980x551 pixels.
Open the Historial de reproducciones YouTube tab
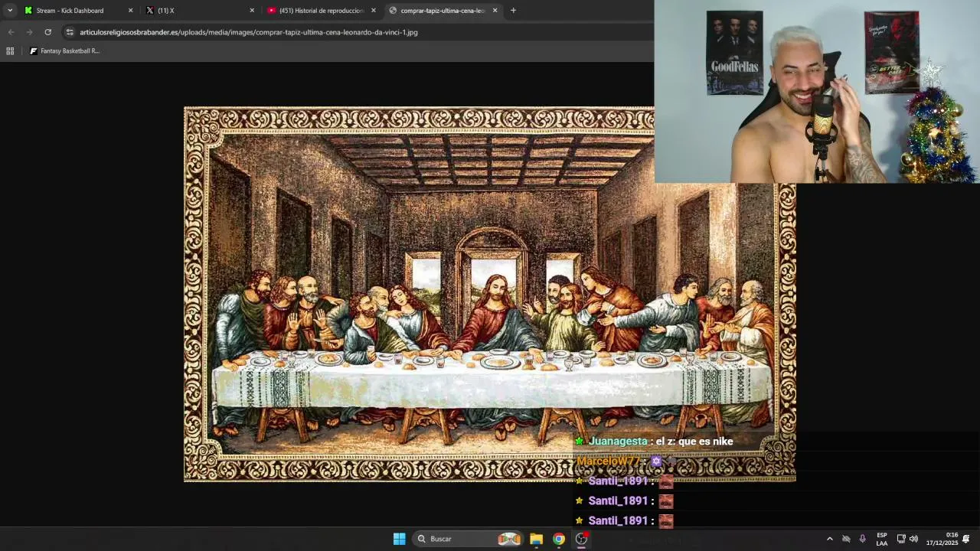point(322,11)
